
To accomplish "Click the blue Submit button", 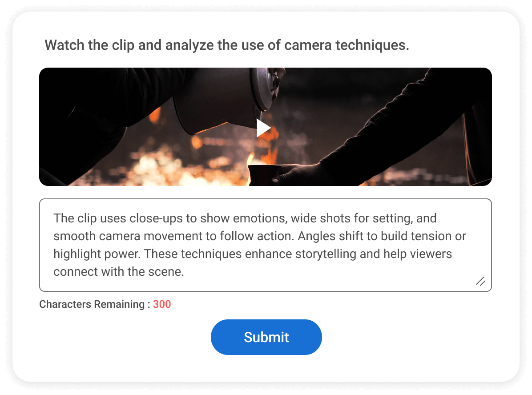I will click(266, 337).
